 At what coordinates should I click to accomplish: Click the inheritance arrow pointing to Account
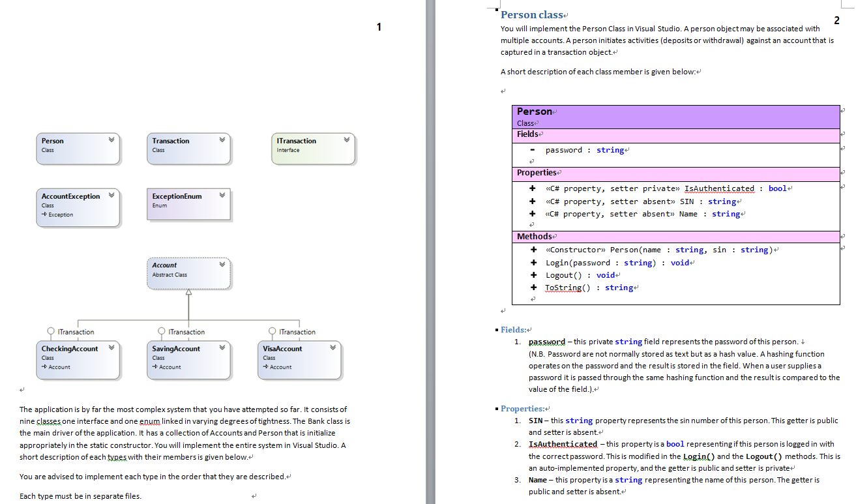[x=189, y=292]
